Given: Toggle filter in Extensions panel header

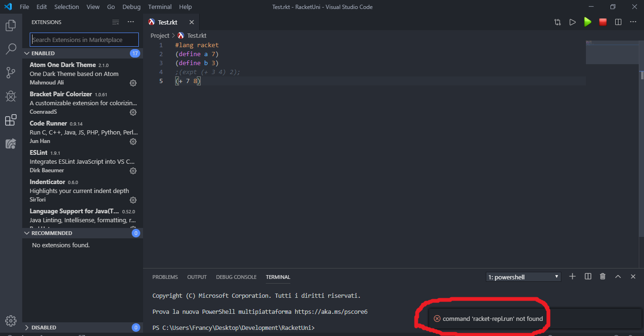Looking at the screenshot, I should pyautogui.click(x=115, y=22).
